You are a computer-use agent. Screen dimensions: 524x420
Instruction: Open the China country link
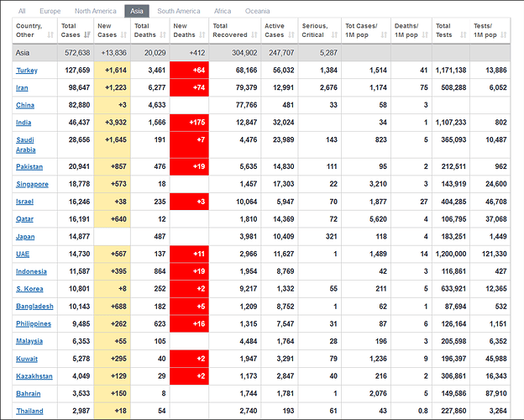pos(25,105)
